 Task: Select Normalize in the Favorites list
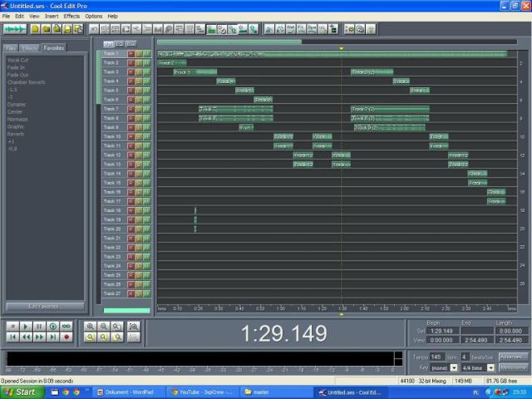17,120
